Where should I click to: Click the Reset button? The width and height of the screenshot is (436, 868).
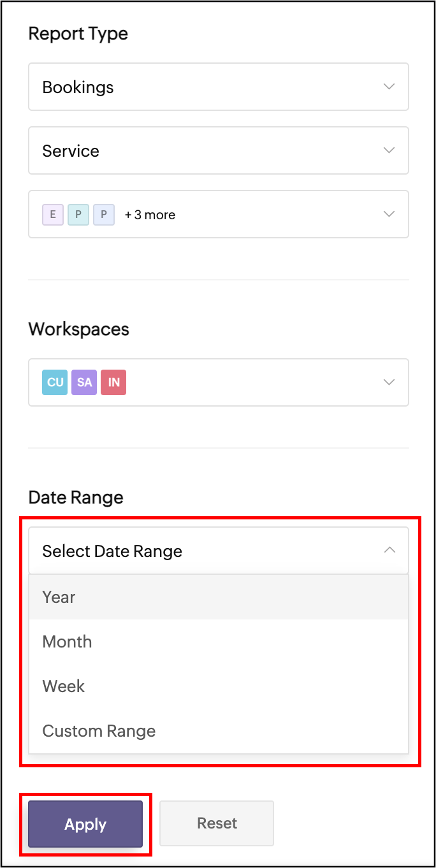tap(217, 823)
